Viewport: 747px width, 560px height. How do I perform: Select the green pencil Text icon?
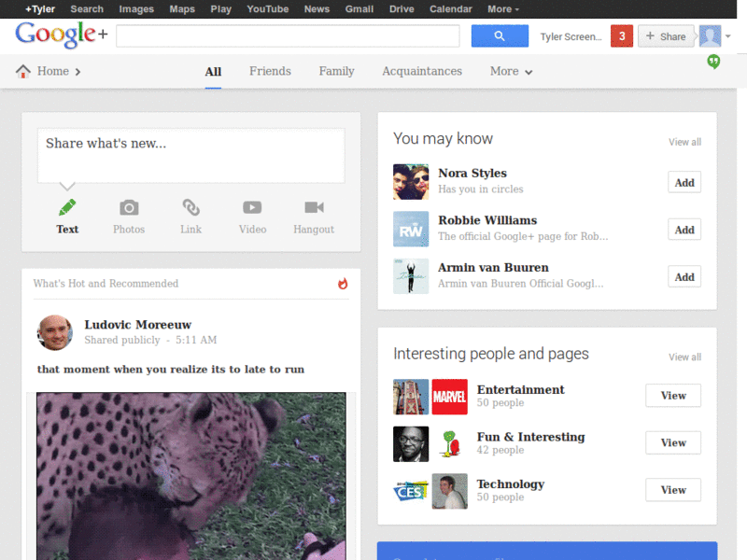pos(67,207)
